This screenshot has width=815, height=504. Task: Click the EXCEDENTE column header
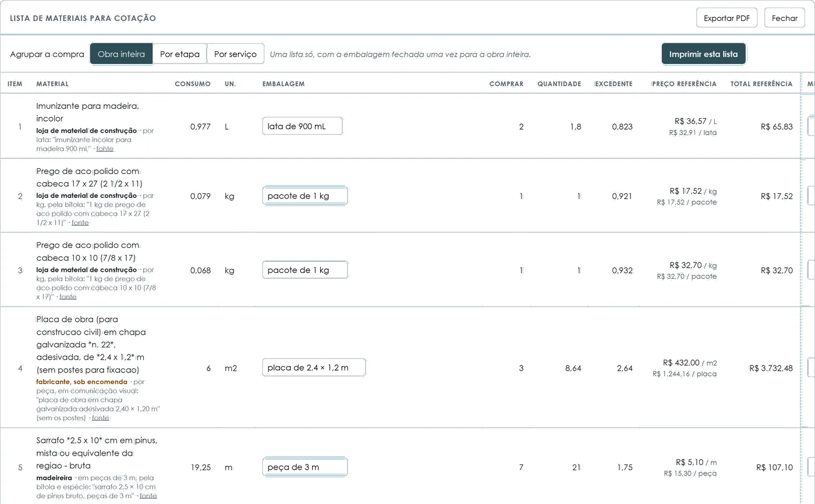pos(614,84)
